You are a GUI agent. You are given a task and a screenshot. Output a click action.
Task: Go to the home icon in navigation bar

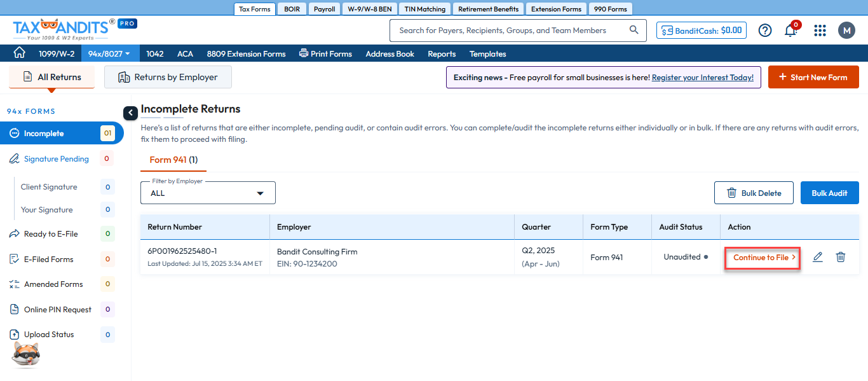pos(20,53)
